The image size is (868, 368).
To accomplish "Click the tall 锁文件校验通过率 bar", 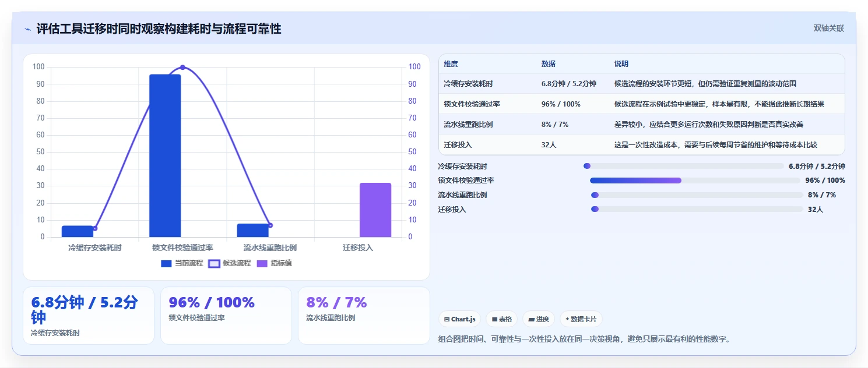I will 165,155.
